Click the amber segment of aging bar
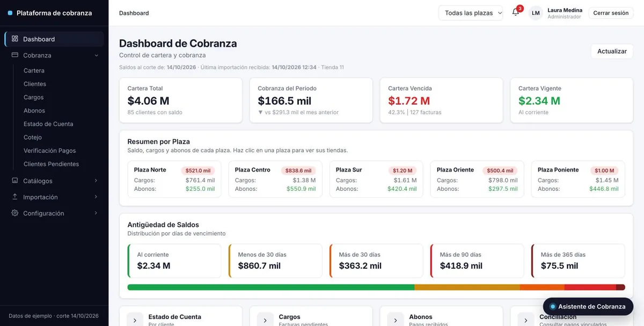 467,287
